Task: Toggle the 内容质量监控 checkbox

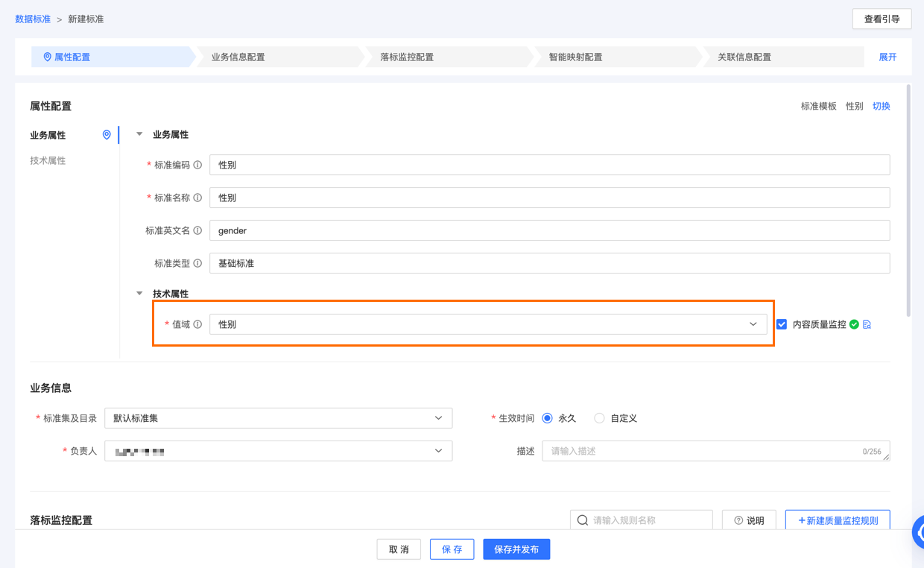Action: click(x=782, y=324)
